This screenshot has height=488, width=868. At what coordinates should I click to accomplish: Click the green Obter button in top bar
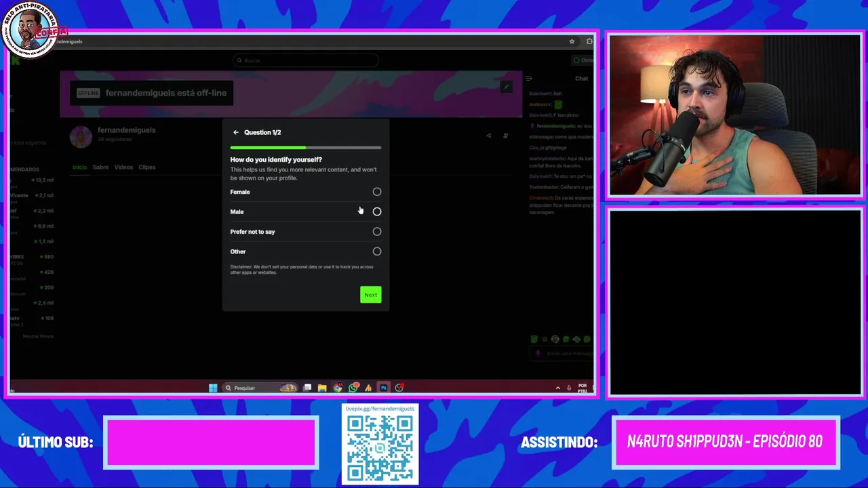[583, 60]
